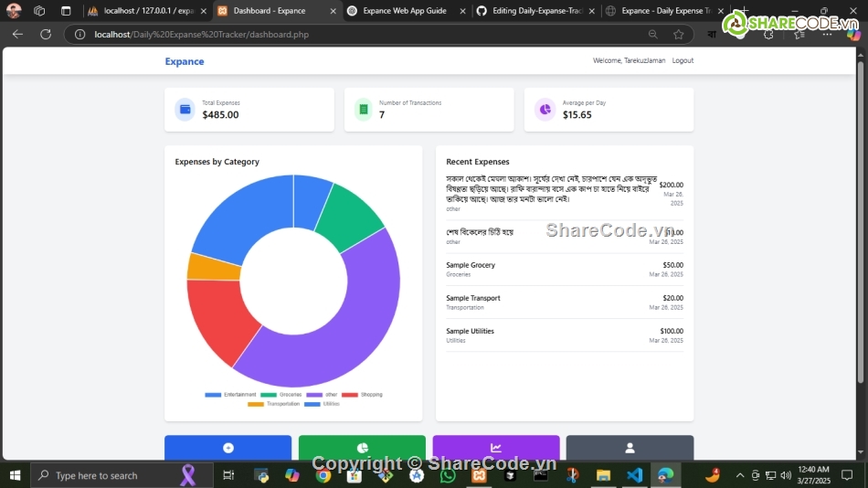868x488 pixels.
Task: Click the bookmark star in address bar
Action: (678, 34)
